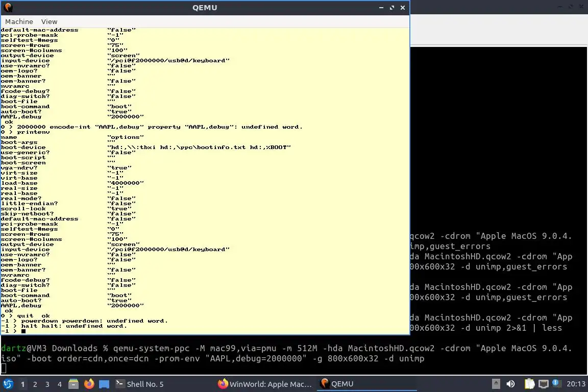
Task: Click the network monitor tray icon
Action: [544, 384]
